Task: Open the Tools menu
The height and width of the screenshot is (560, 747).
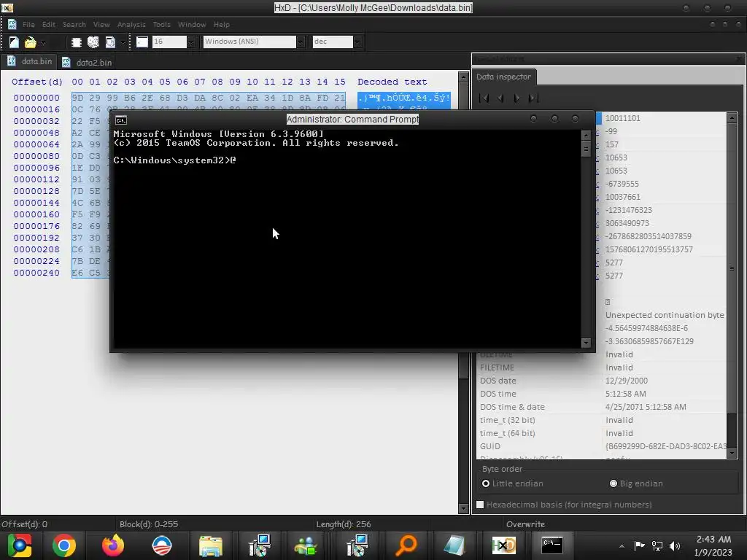Action: click(161, 24)
